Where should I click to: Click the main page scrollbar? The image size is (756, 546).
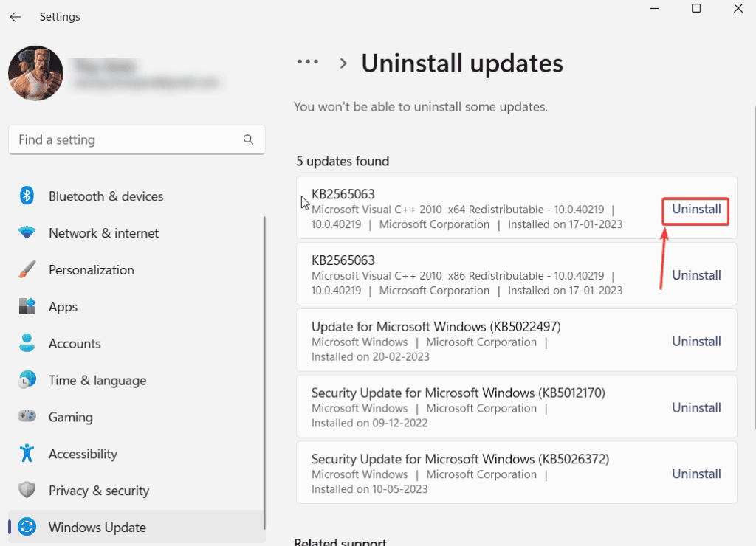point(754,268)
